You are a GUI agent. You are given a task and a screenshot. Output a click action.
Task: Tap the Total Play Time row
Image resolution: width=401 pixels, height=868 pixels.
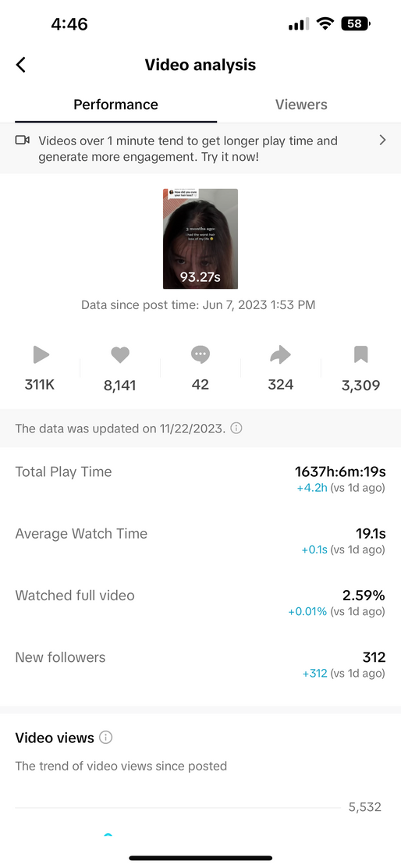[200, 478]
